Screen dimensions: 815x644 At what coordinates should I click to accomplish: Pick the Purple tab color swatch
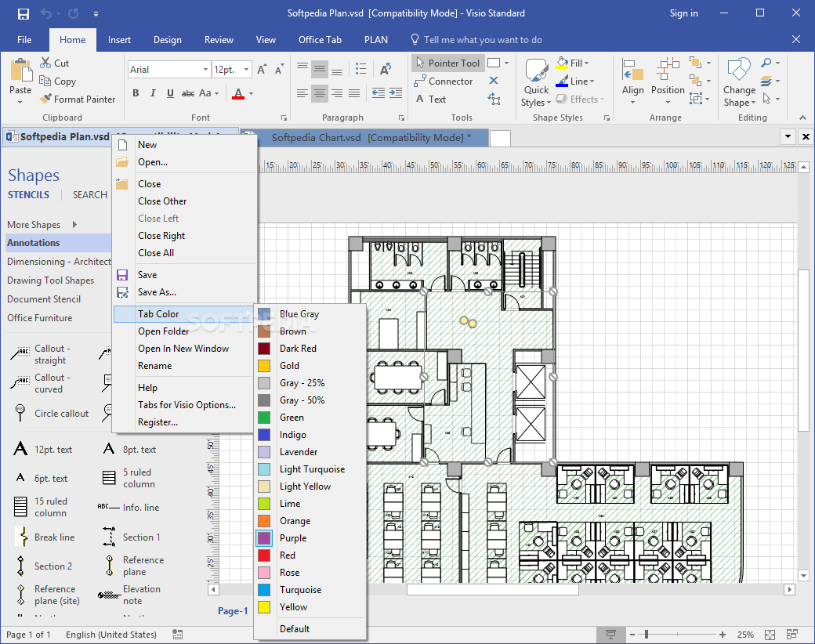click(x=265, y=538)
